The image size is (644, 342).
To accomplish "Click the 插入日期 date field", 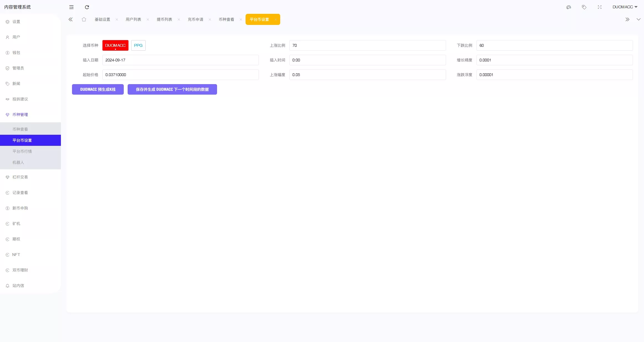I will pos(181,60).
